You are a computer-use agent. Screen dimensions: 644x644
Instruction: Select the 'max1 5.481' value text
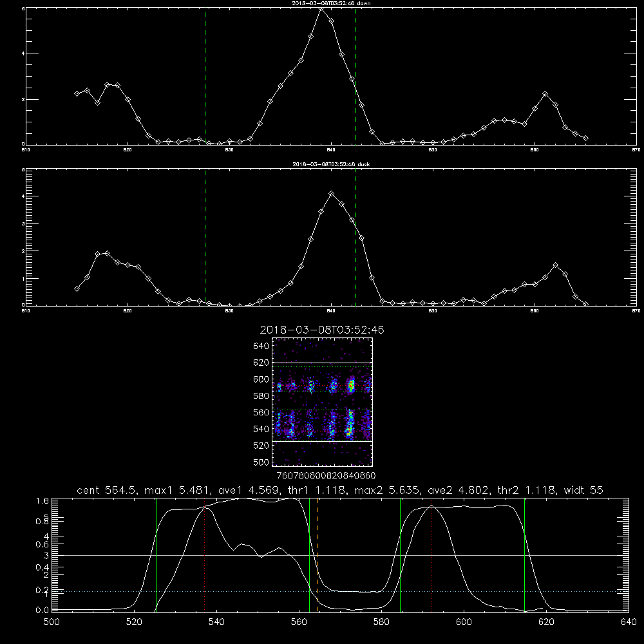(176, 490)
